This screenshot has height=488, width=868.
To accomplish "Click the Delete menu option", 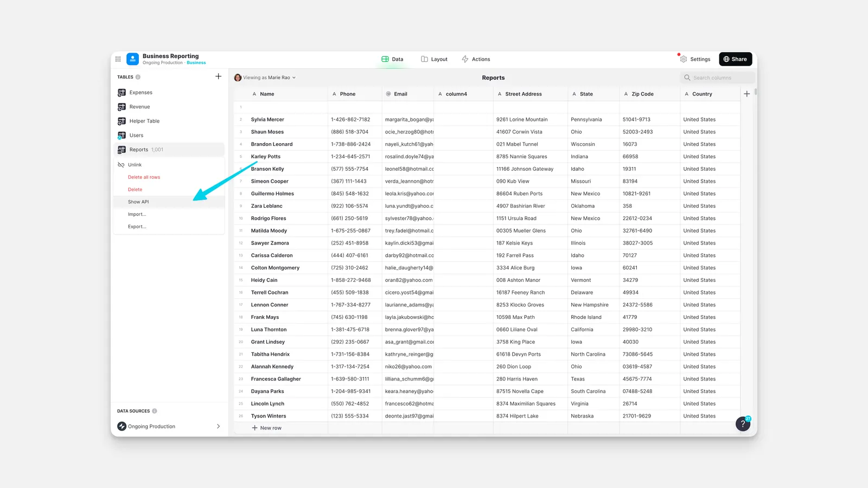I will [x=169, y=190].
